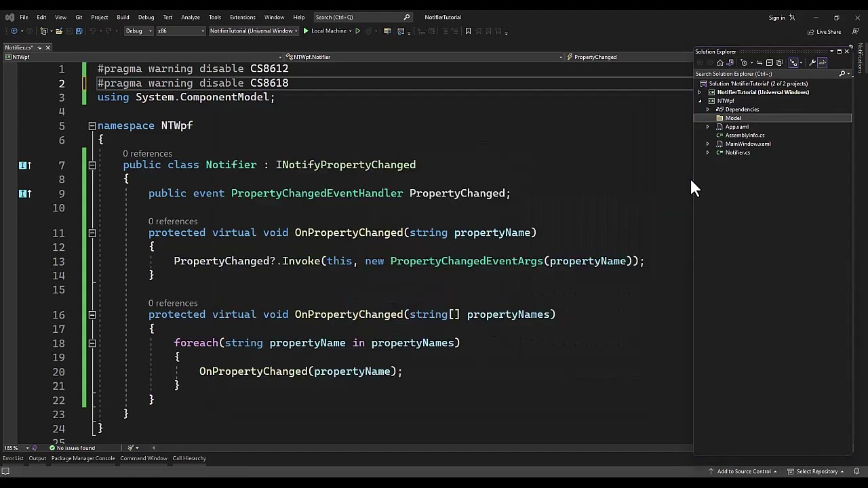Open the code cleanup brush icon below editor
Viewport: 868px width, 488px height.
click(x=132, y=448)
